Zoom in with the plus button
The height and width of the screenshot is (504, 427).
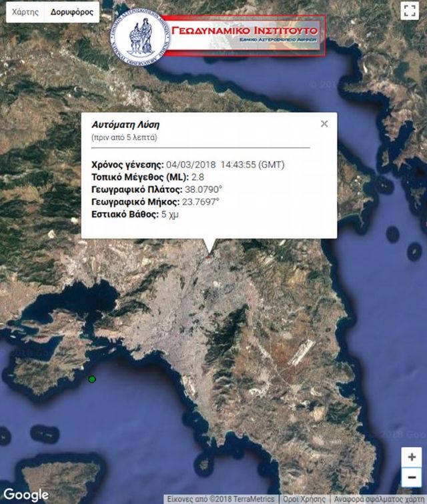point(412,457)
